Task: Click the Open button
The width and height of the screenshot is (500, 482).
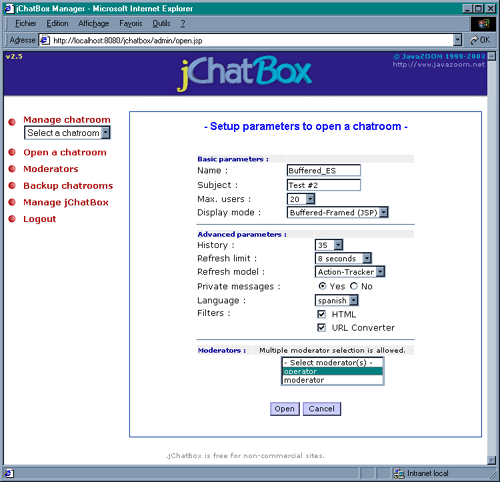Action: pyautogui.click(x=285, y=409)
